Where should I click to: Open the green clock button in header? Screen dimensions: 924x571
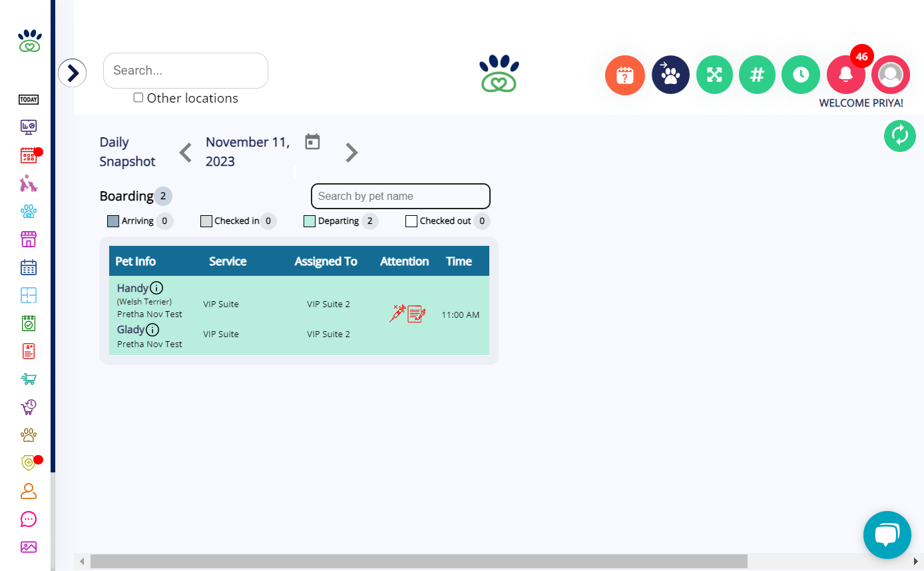tap(801, 75)
